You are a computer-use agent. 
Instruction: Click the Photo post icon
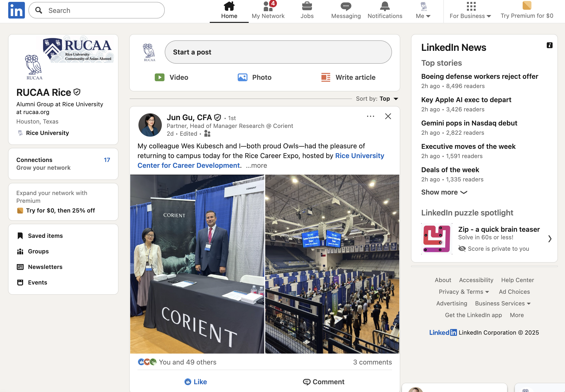coord(242,77)
